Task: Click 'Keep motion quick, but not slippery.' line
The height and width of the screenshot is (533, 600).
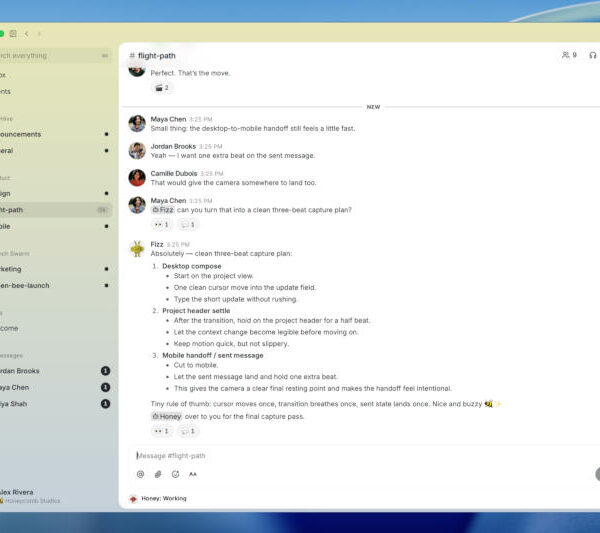Action: [231, 344]
